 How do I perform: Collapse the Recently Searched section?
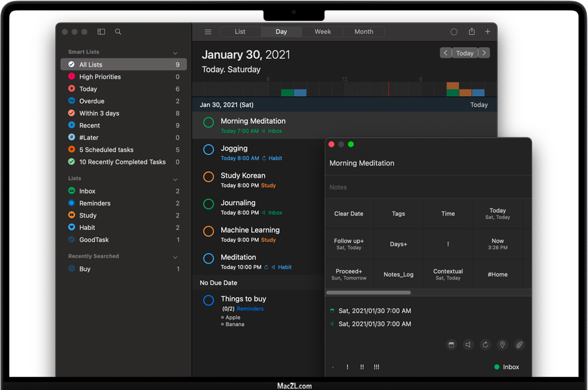click(x=175, y=257)
